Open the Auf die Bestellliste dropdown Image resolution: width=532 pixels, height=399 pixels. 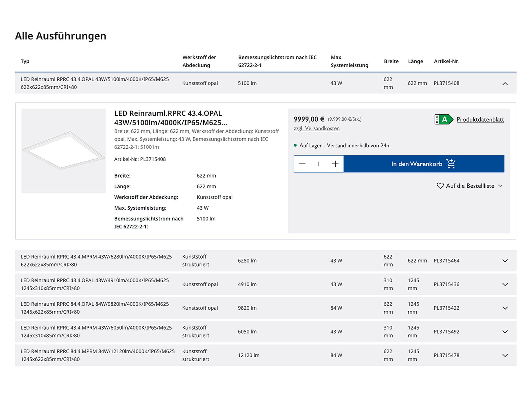pos(470,186)
